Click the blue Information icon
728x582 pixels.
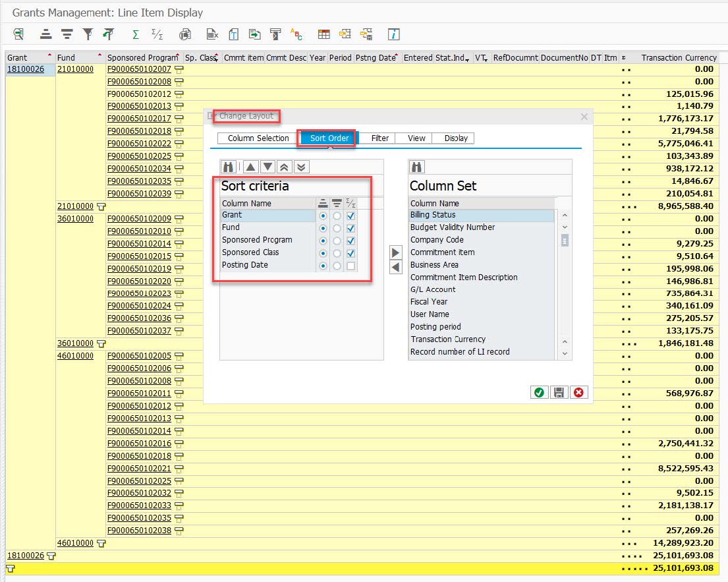click(x=394, y=34)
